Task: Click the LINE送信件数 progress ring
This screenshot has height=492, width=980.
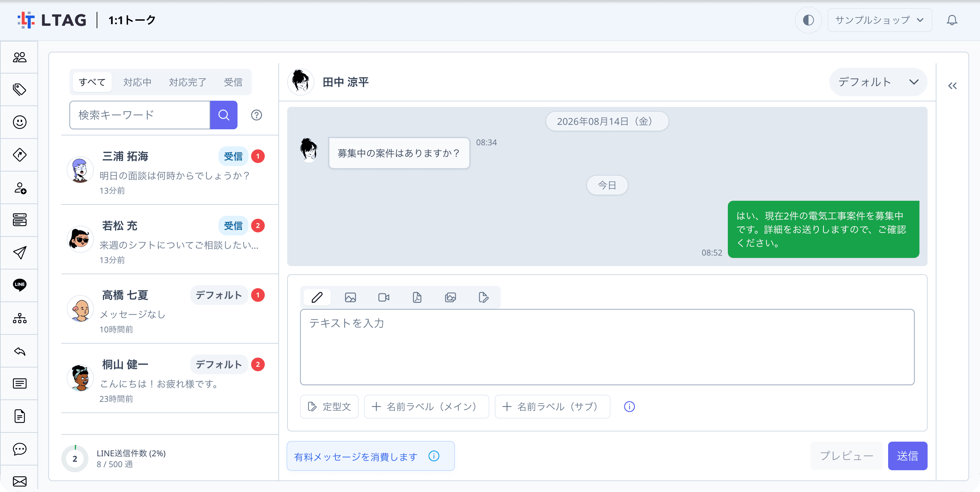Action: coord(75,459)
